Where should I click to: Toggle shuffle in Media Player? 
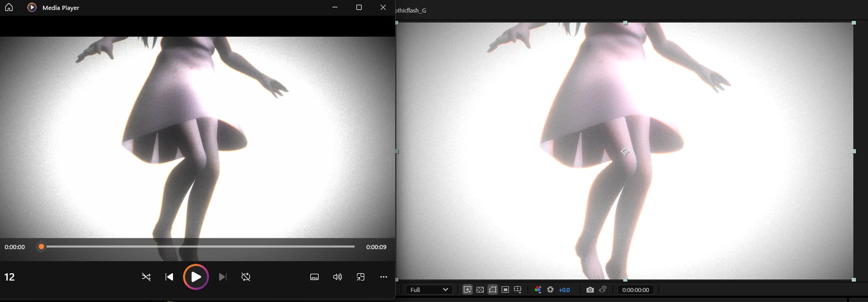point(146,277)
